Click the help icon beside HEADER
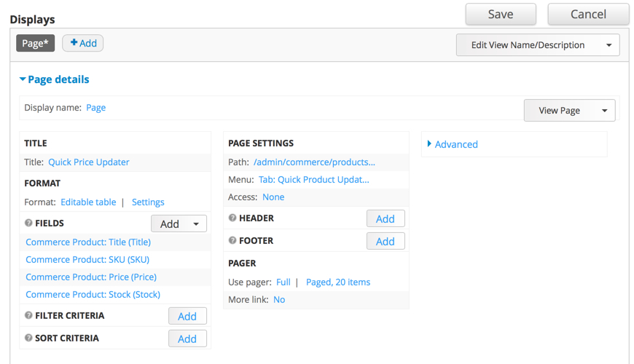The width and height of the screenshot is (634, 364). point(233,218)
